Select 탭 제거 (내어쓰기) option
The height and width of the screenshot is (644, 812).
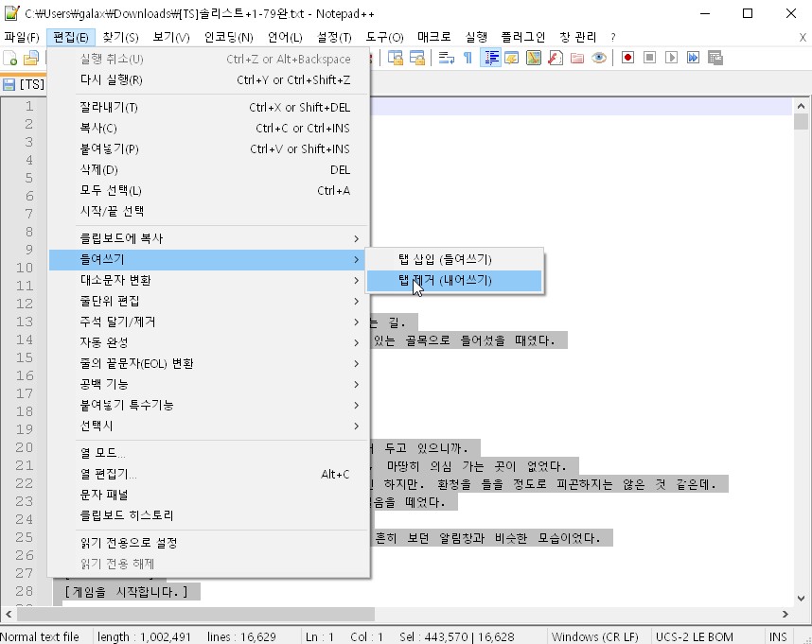click(x=454, y=280)
